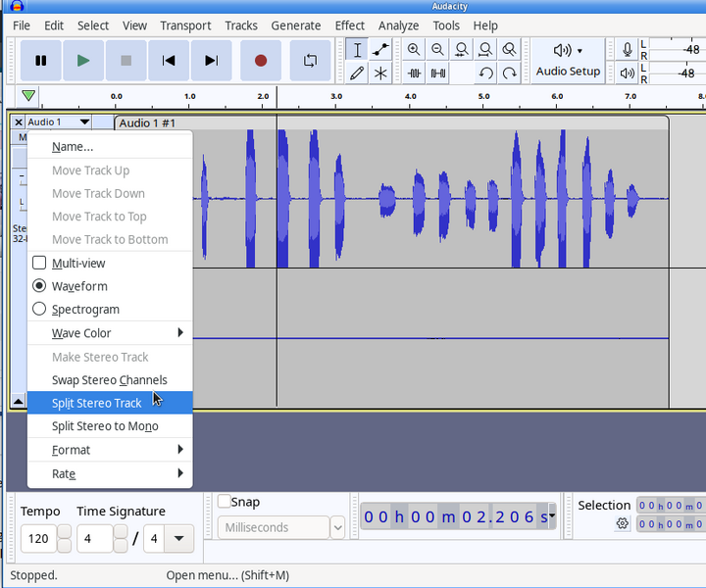
Task: Fit selection to width zoom icon
Action: [x=462, y=49]
